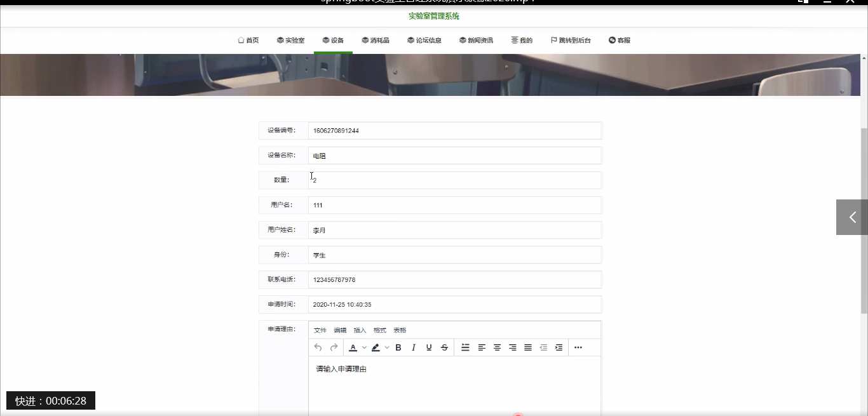Align text right in the editor
This screenshot has width=868, height=416.
point(513,347)
